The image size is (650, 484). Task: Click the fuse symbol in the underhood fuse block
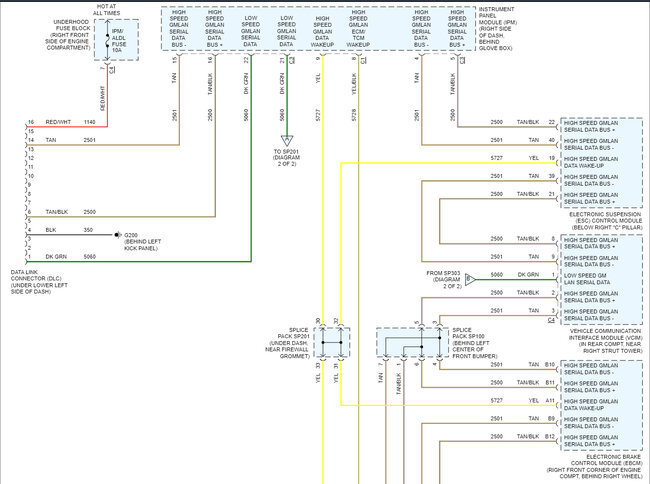[107, 40]
